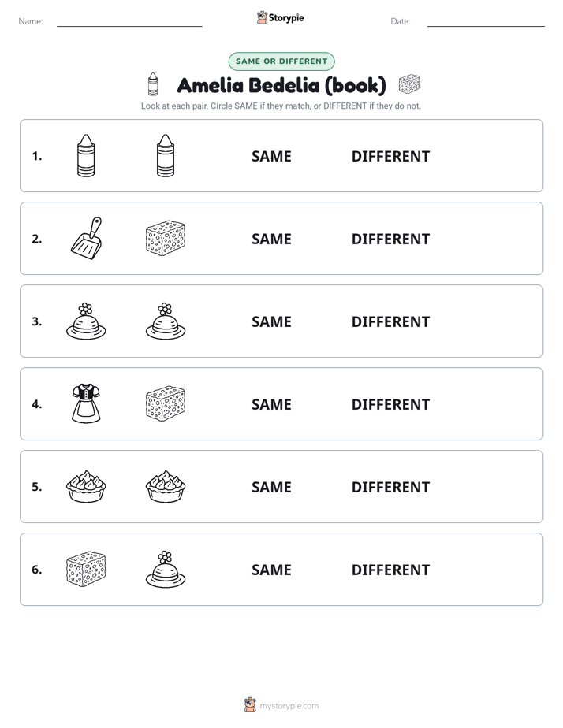Select SAME for pair 5

pos(271,487)
